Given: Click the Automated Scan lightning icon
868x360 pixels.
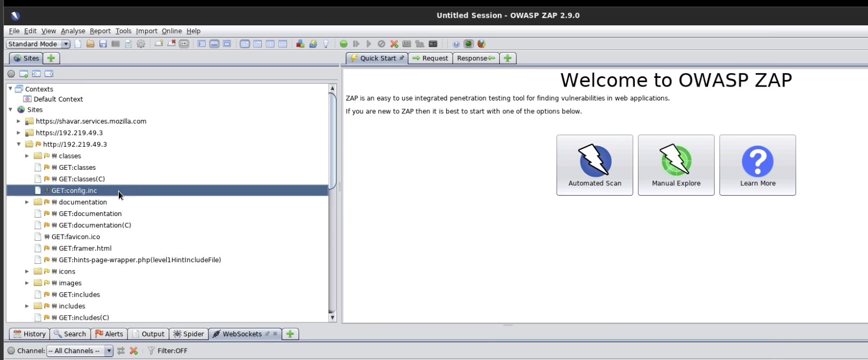Looking at the screenshot, I should click(x=594, y=160).
